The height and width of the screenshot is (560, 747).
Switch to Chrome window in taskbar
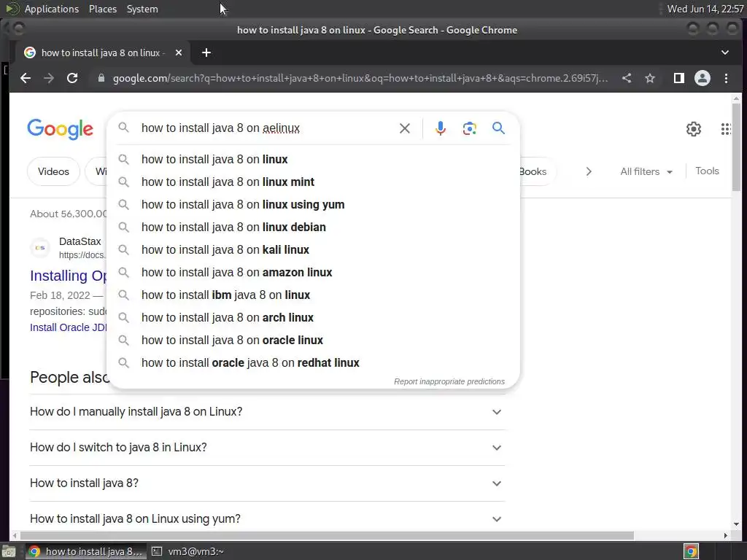85,551
